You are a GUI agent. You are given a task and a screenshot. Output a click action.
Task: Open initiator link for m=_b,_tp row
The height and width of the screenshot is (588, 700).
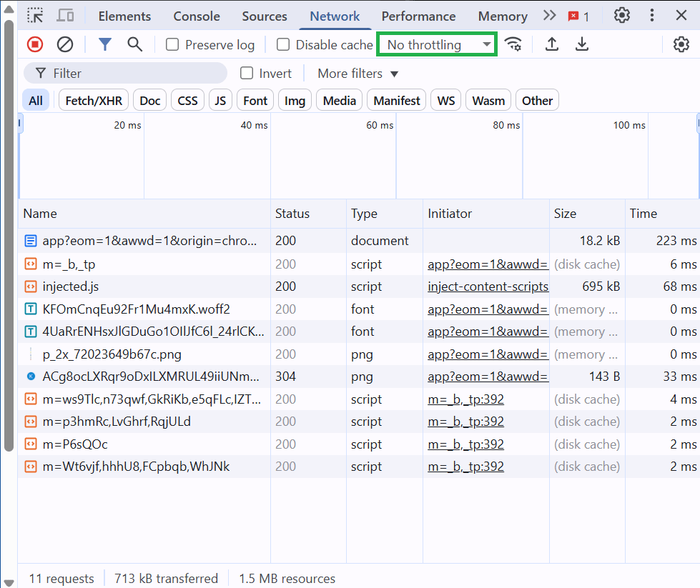[488, 264]
